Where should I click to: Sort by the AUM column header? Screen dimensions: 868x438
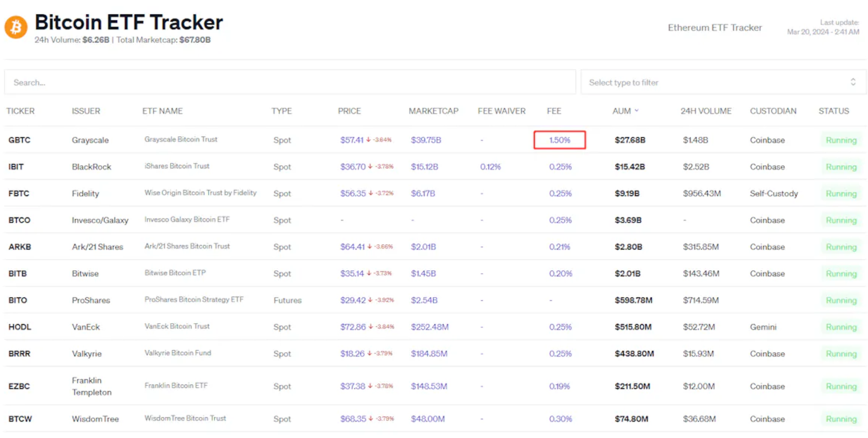coord(621,111)
